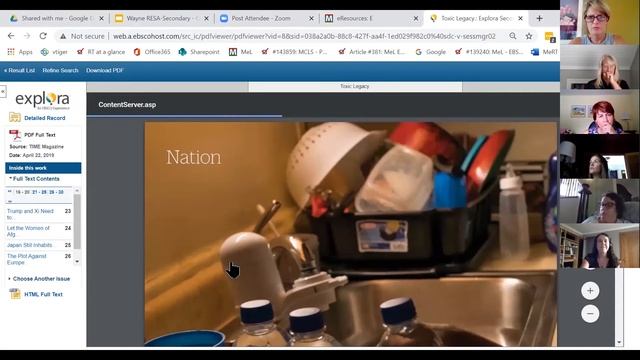Open the RT at a glance bookmark

101,52
